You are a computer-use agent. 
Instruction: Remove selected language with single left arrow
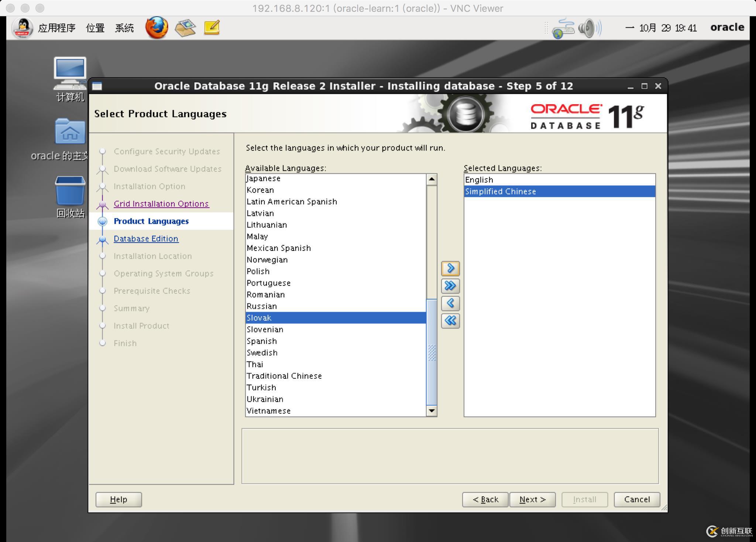click(x=450, y=303)
